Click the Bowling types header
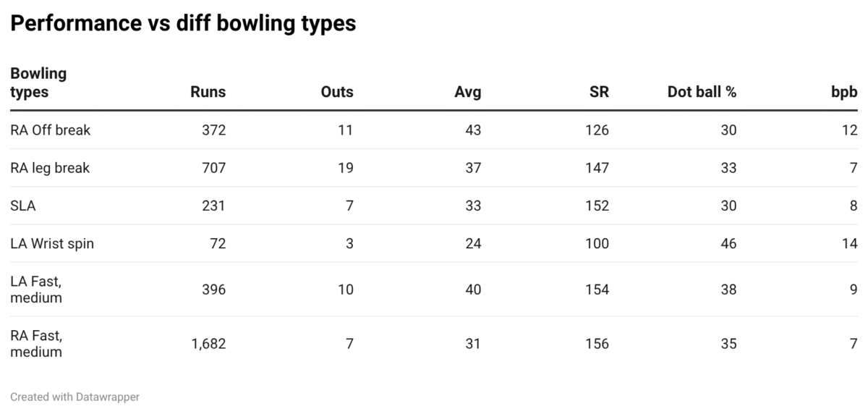Screen dimensions: 868x414 [x=38, y=83]
